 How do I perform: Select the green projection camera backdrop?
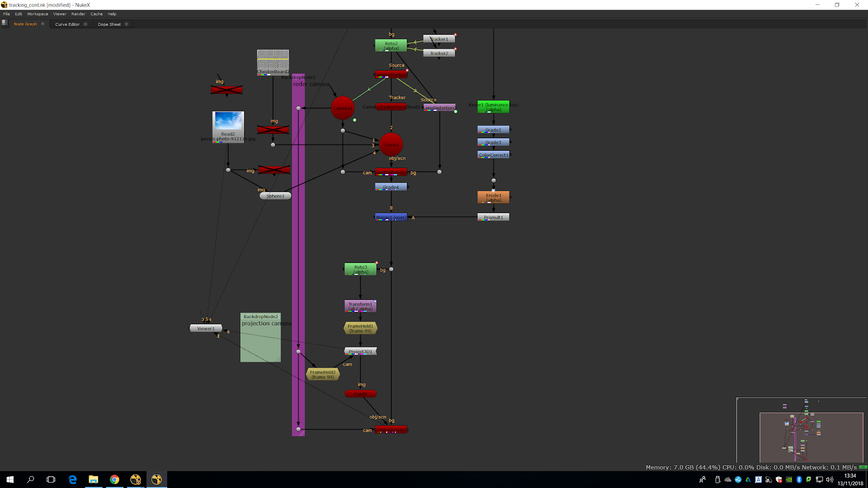pyautogui.click(x=260, y=344)
